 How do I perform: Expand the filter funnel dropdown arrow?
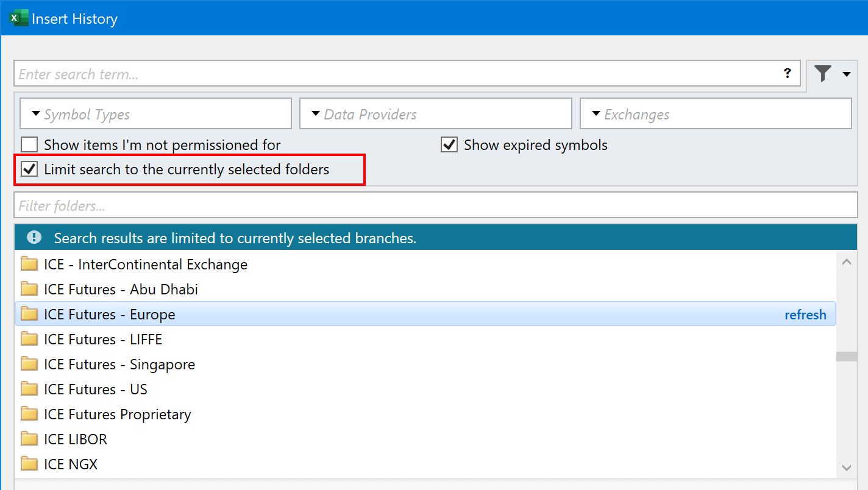(847, 74)
